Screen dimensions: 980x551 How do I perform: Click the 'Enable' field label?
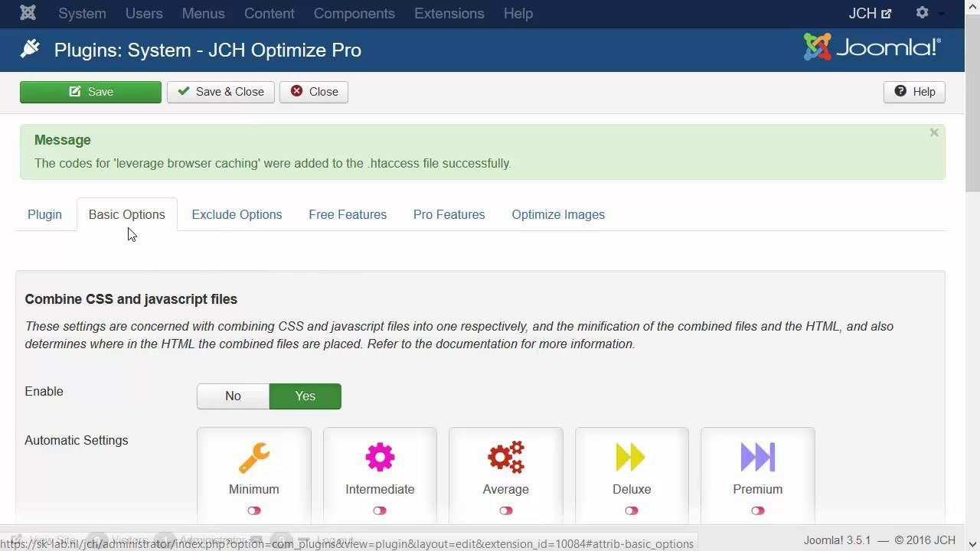click(x=44, y=391)
